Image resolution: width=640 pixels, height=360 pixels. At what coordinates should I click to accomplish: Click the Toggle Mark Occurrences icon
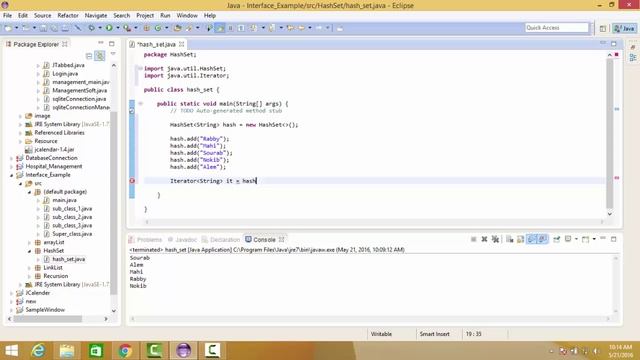[220, 28]
